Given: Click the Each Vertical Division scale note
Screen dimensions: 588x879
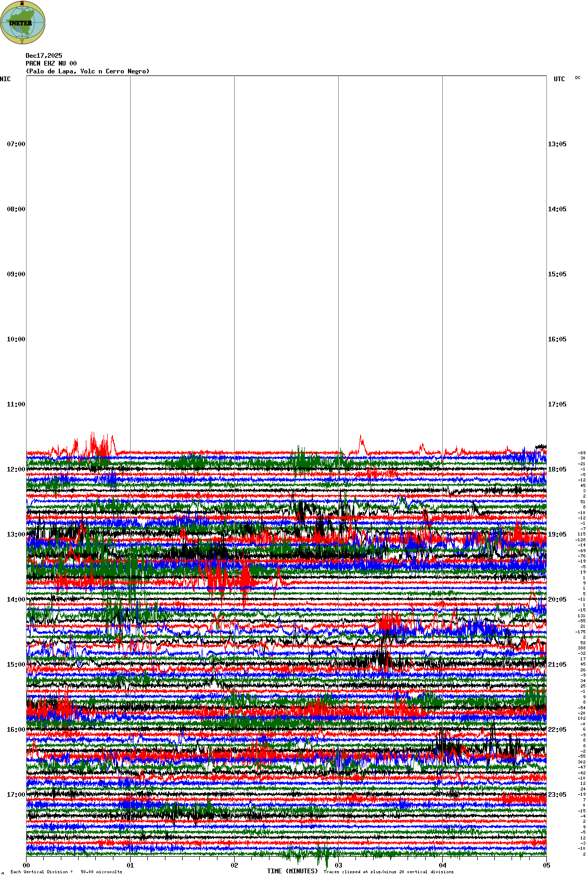Looking at the screenshot, I should tap(66, 872).
